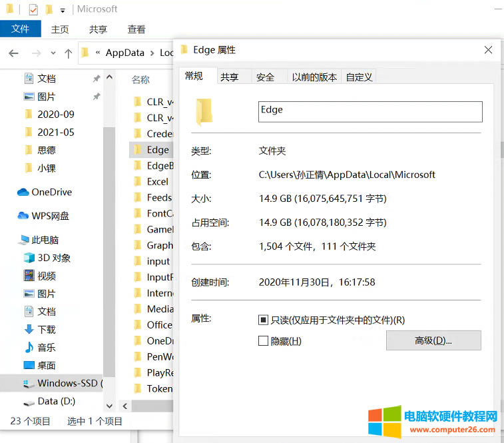This screenshot has height=443, width=504.
Task: Toggle the 只读 read-only checkbox
Action: coord(263,320)
